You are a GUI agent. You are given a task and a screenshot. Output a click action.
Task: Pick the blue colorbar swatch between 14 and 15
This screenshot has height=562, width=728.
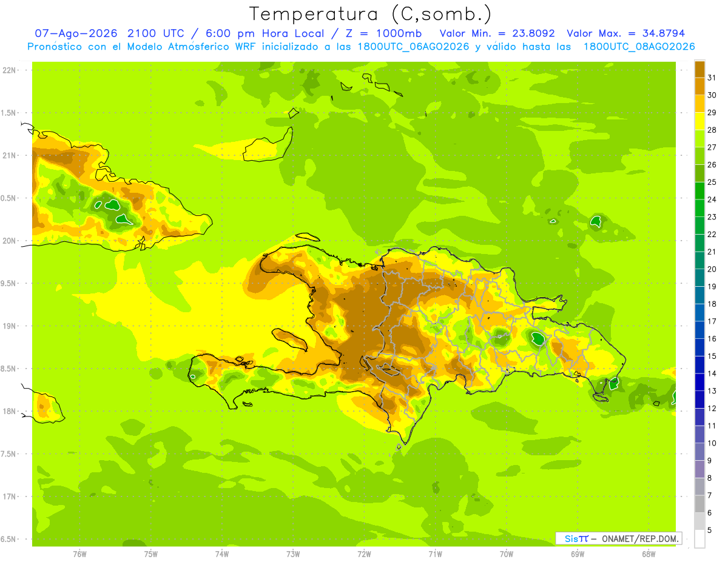pos(699,365)
